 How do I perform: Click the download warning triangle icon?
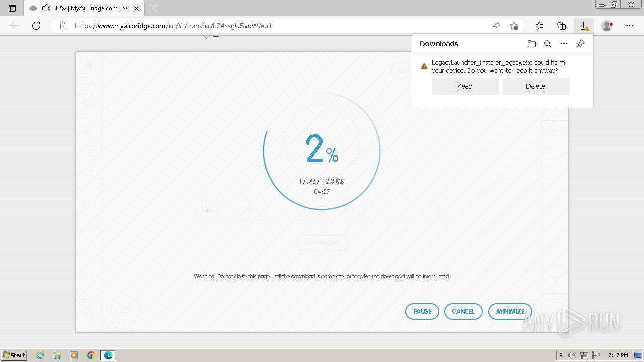coord(424,66)
